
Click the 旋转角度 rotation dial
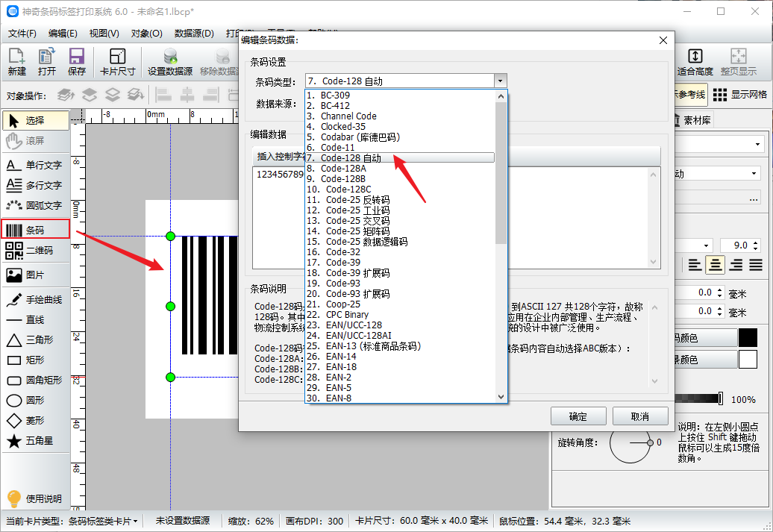click(630, 442)
